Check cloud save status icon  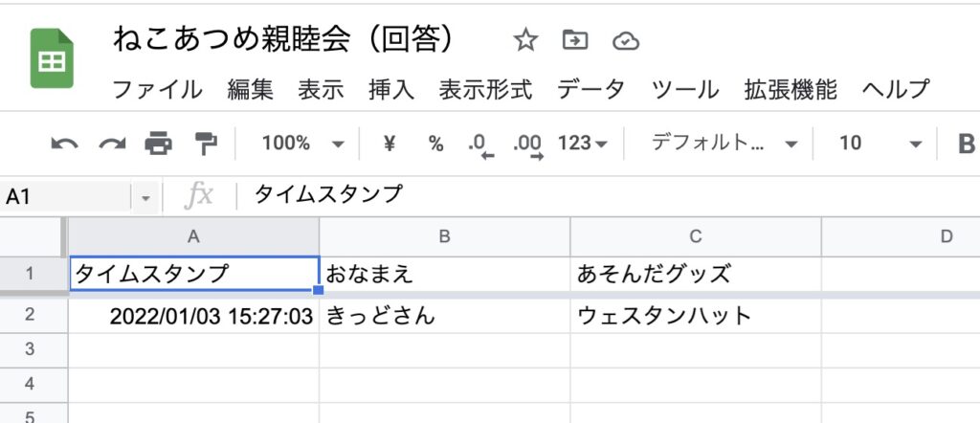pos(626,41)
